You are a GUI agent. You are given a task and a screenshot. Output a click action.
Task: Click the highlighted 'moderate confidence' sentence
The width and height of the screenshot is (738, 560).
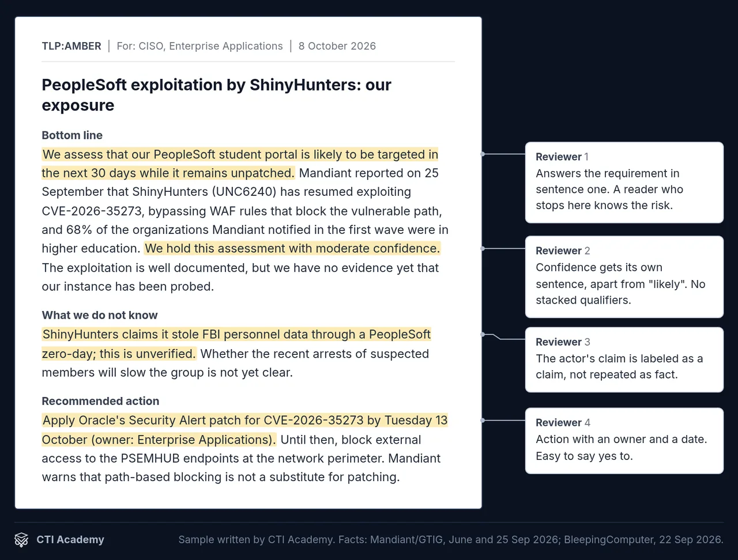click(292, 248)
